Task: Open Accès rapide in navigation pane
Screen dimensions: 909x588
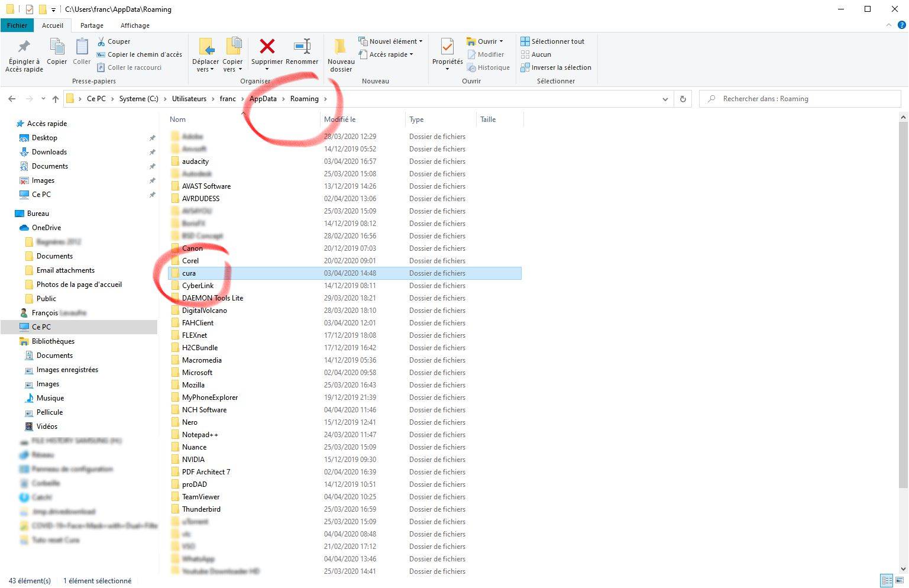Action: click(47, 124)
